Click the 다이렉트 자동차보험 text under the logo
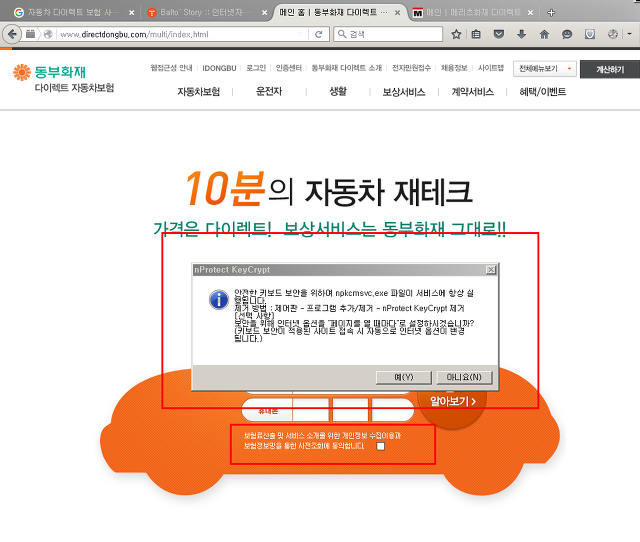Image resolution: width=640 pixels, height=542 pixels. click(74, 88)
